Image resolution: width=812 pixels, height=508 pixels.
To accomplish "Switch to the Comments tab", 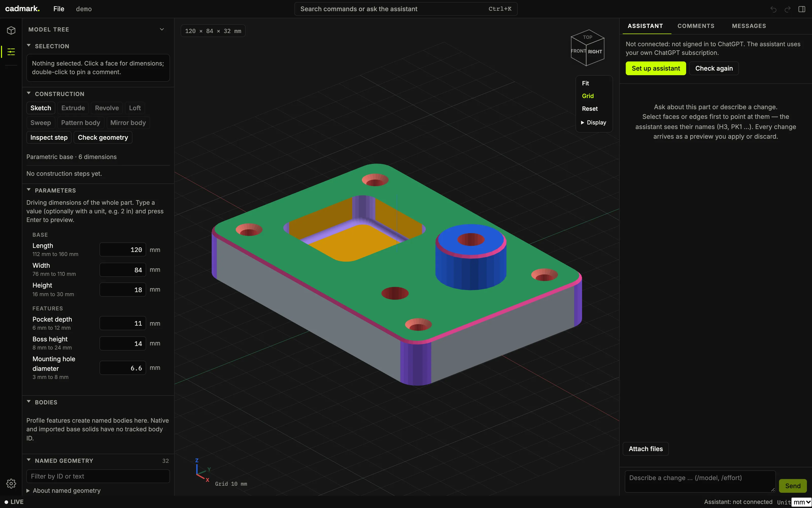I will pos(696,26).
